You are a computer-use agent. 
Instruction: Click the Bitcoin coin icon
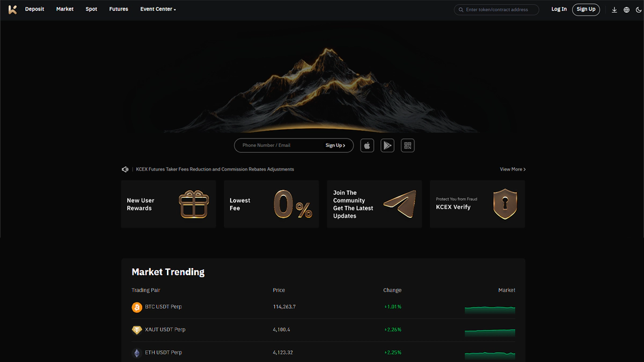(x=137, y=307)
